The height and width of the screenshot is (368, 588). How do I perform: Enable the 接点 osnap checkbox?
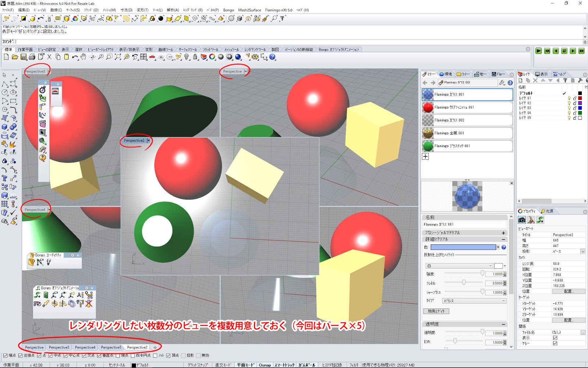[118, 355]
